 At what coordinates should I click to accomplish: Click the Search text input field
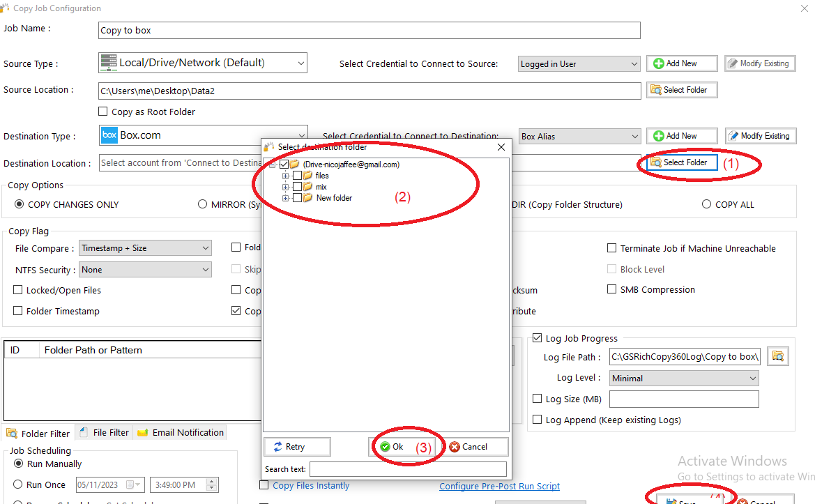pos(408,469)
